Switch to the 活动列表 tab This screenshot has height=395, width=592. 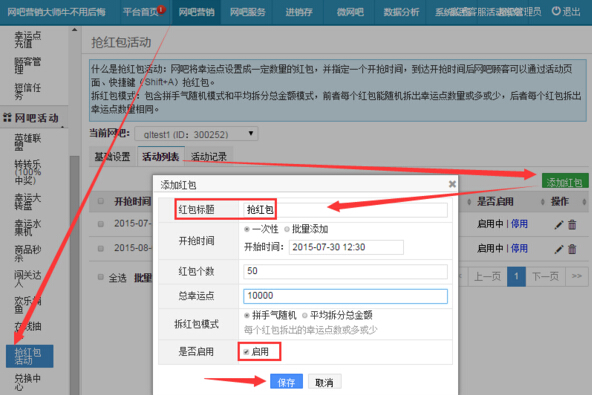[x=160, y=156]
